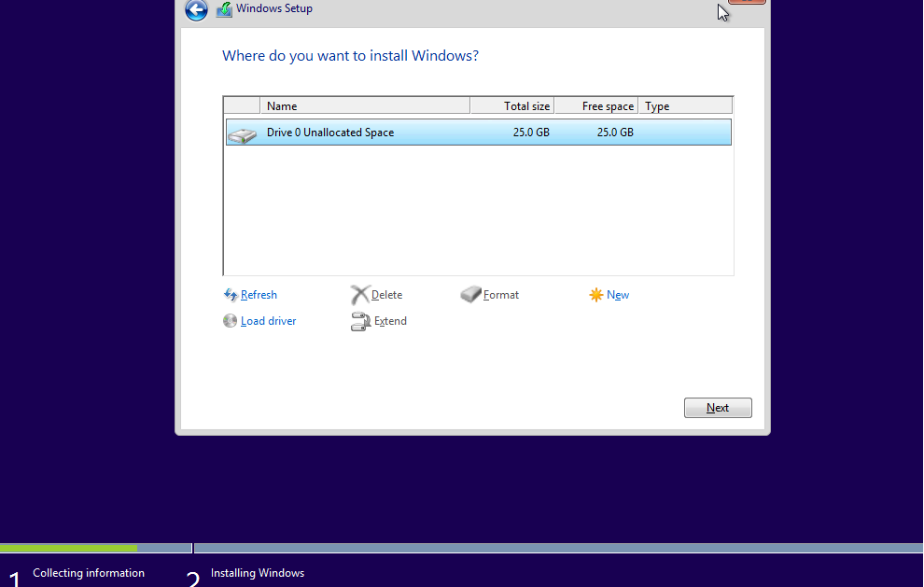Close the Windows Setup window
This screenshot has width=924, height=587.
pyautogui.click(x=747, y=2)
